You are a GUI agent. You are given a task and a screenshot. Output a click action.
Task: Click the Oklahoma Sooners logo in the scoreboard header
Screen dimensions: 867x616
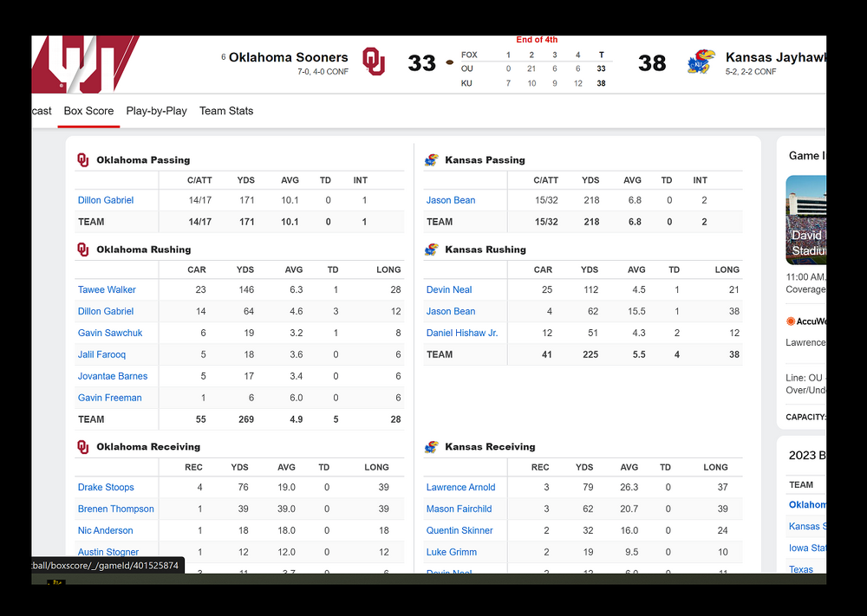click(374, 62)
